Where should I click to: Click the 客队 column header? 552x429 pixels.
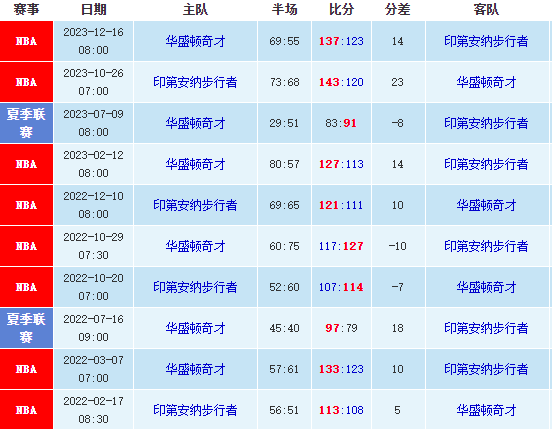[x=486, y=9]
